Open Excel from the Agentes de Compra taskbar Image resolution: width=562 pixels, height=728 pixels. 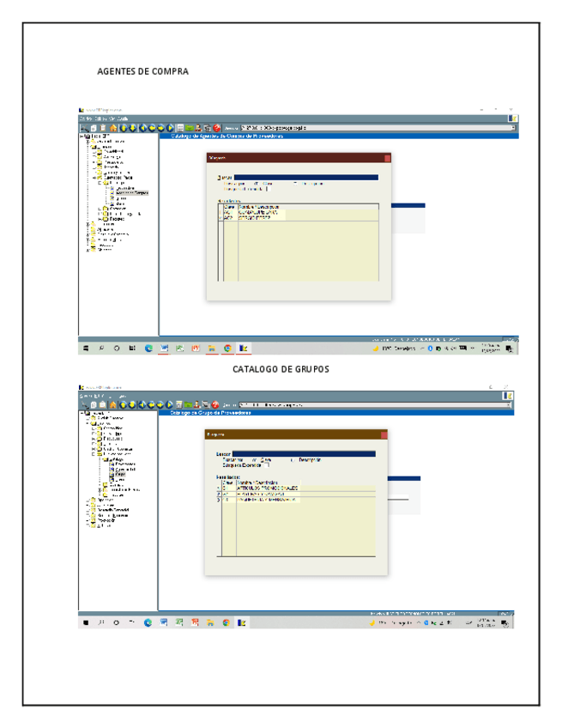180,349
